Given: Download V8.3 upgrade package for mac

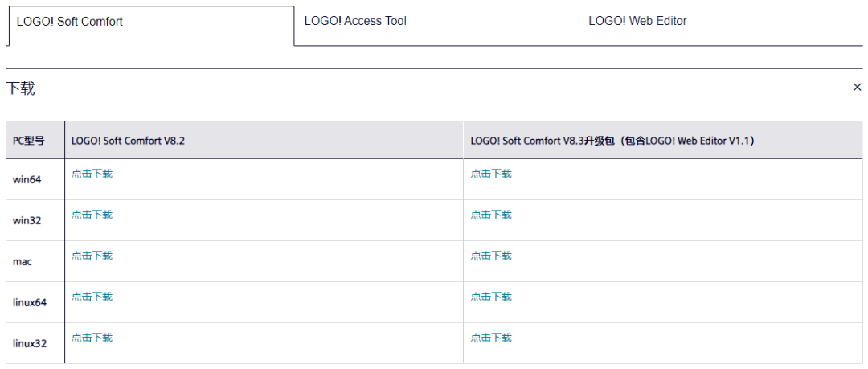Looking at the screenshot, I should click(x=491, y=256).
